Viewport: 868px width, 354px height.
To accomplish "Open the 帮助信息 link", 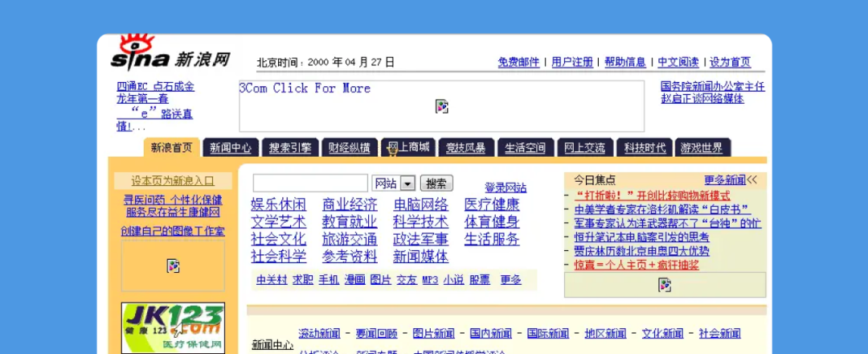I will click(x=625, y=62).
